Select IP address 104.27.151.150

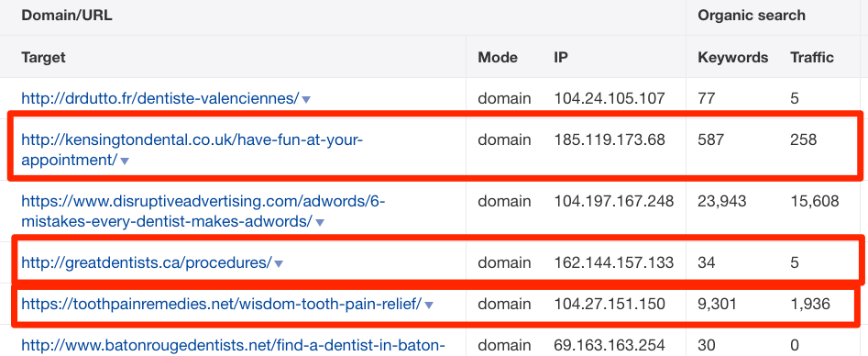point(610,304)
